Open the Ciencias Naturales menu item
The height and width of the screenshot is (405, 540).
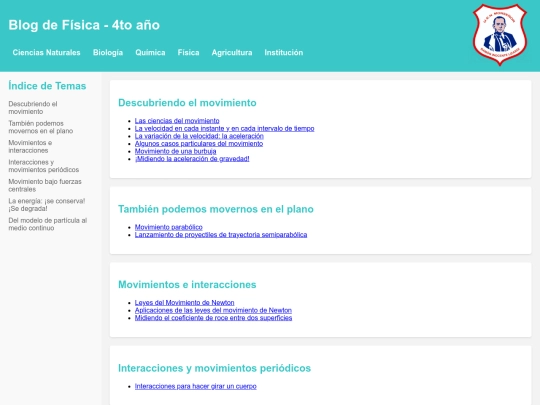point(46,52)
